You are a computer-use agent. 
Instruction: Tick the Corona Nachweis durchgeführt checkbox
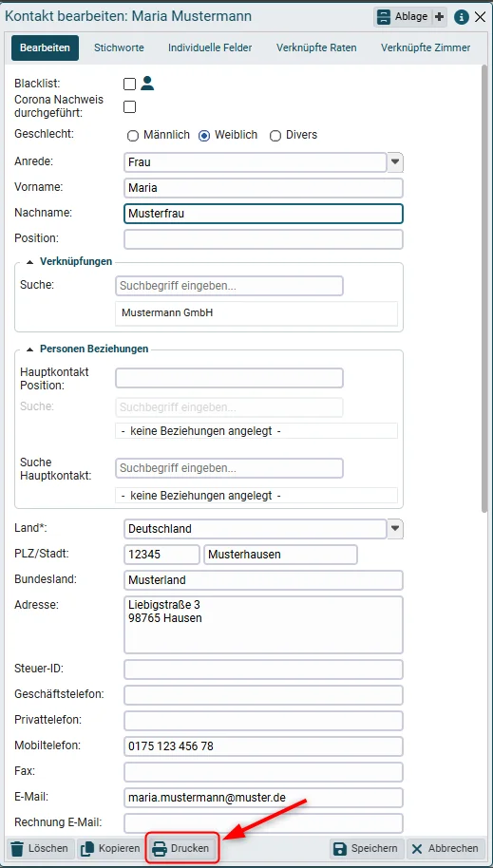point(129,107)
